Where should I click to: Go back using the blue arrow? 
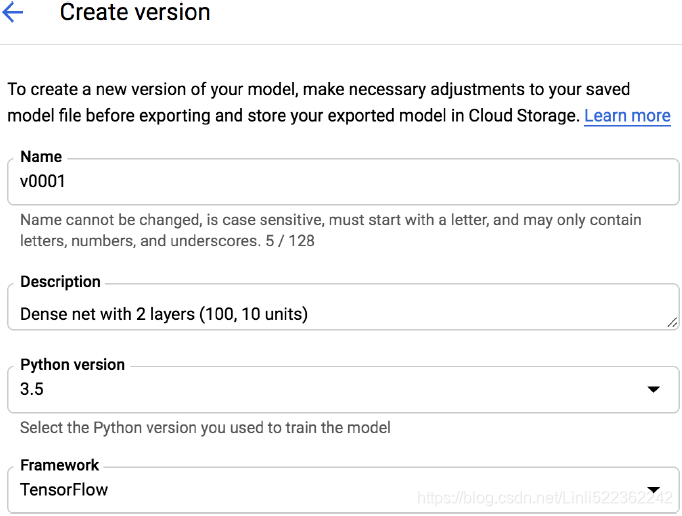click(x=12, y=12)
